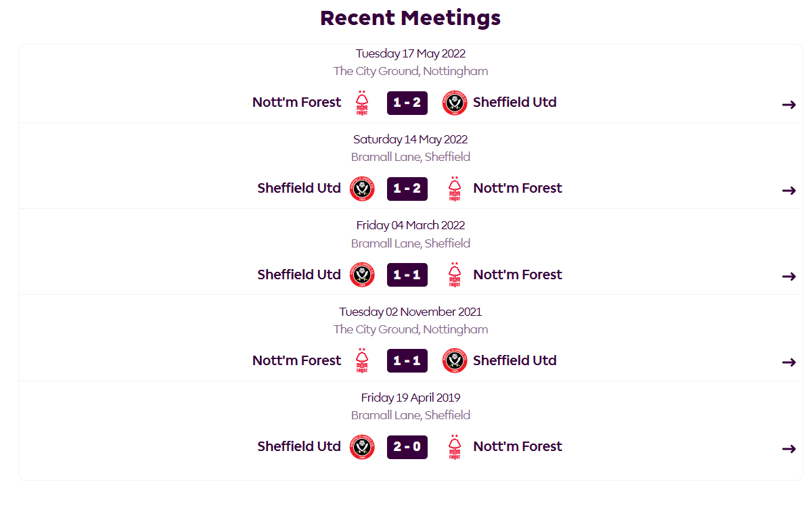Click Sheffield Utd crest in 17 May match
The width and height of the screenshot is (812, 522).
tap(455, 103)
